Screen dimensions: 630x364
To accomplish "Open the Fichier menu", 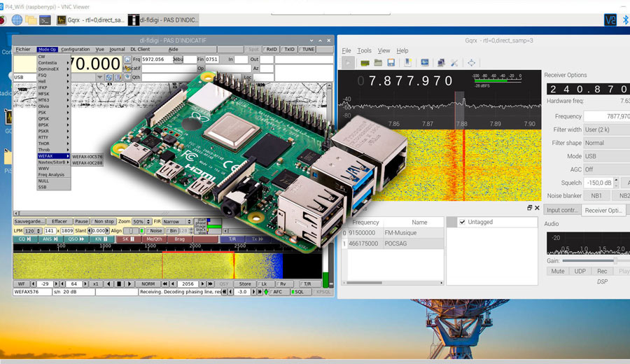I will (23, 50).
